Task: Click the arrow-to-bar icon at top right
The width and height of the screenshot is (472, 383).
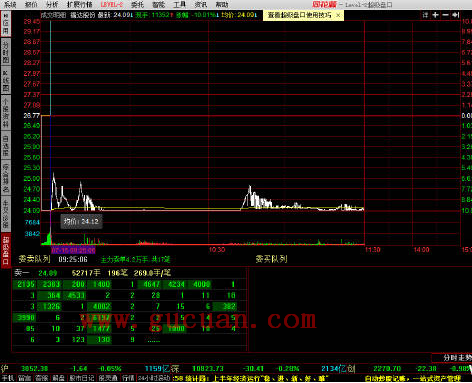Action: [456, 15]
